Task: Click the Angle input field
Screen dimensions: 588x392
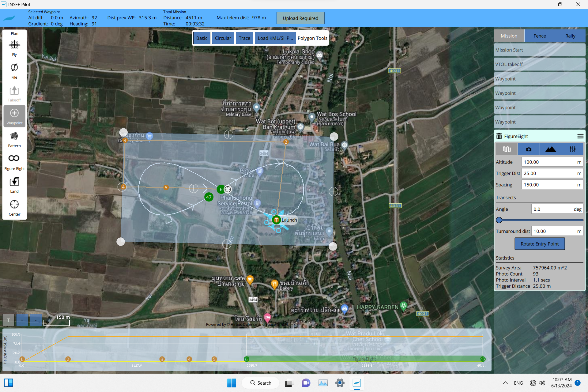Action: point(557,209)
